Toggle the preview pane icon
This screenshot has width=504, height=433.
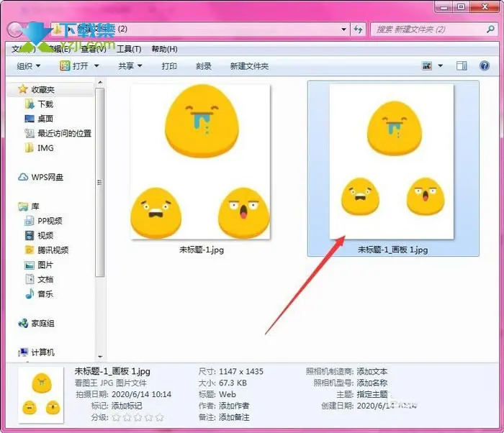coord(462,66)
